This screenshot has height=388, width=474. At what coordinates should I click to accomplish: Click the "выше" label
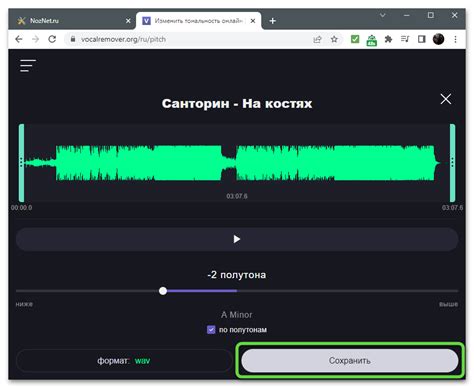click(448, 304)
